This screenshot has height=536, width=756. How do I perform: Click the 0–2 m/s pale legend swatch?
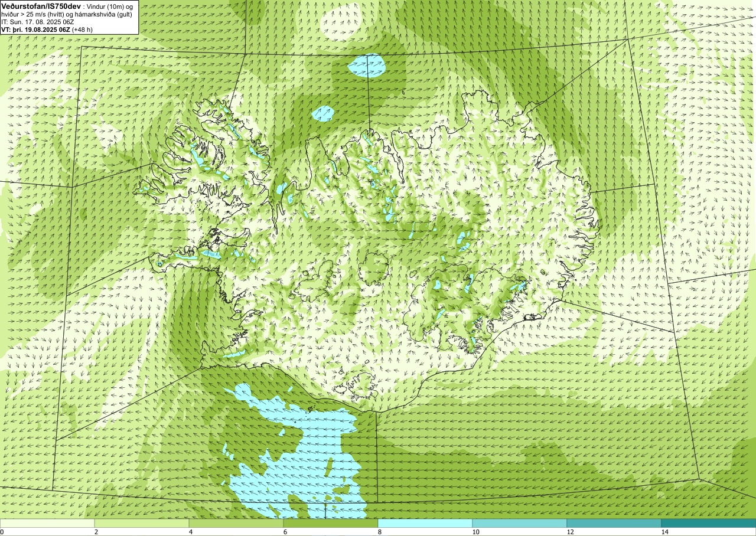[x=47, y=523]
